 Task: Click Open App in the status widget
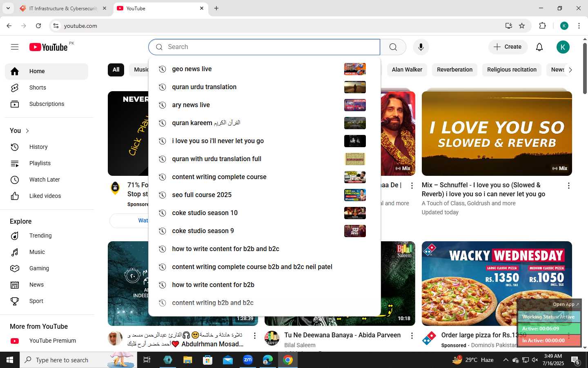(x=566, y=304)
